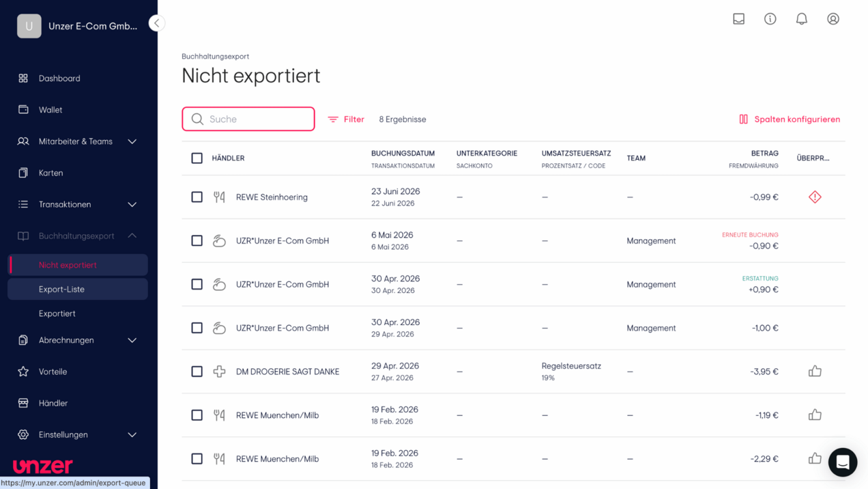Go to Wallet page
Screen dimensions: 868x489
[50, 110]
